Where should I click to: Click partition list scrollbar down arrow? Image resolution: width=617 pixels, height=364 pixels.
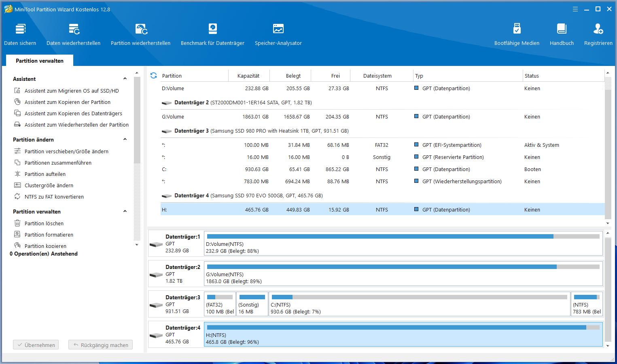pos(608,223)
